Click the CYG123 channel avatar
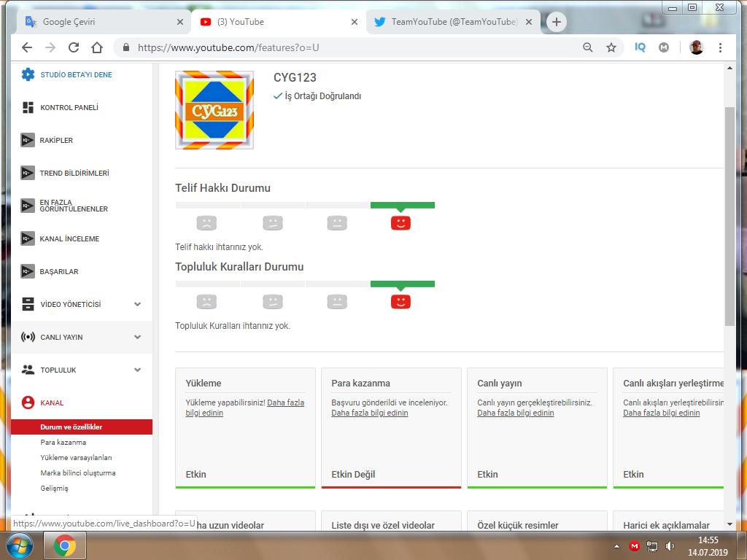Screen dimensions: 747x560 coord(214,110)
